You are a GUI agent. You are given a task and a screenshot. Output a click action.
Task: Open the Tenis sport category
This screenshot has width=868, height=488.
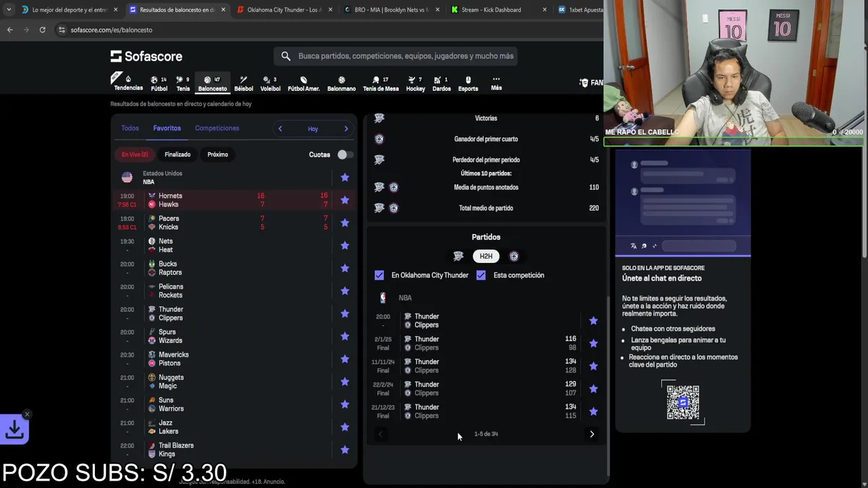click(183, 83)
